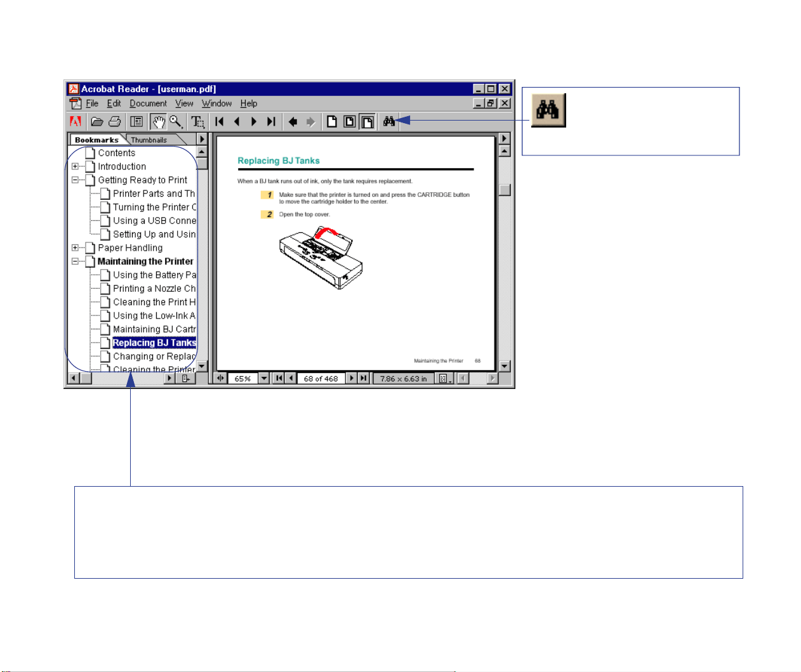
Task: Click the Go to Next View arrow
Action: [310, 121]
